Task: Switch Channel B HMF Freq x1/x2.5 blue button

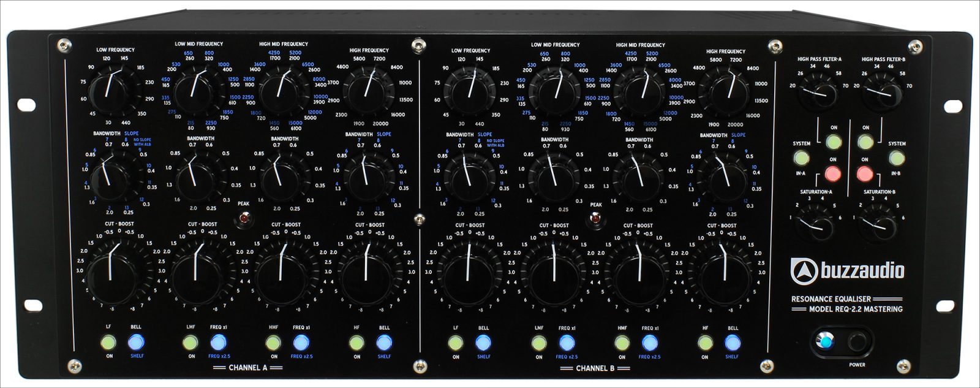Action: tap(649, 343)
